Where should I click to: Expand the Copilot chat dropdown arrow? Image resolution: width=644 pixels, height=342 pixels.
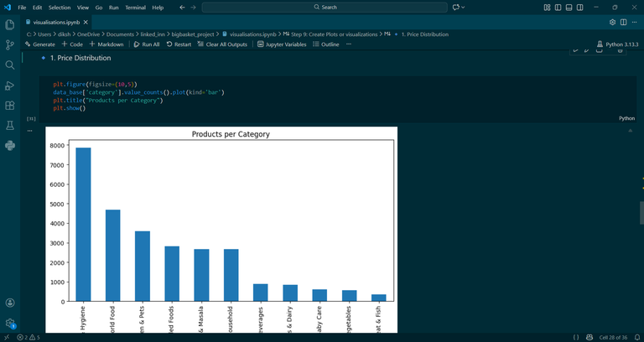click(x=463, y=8)
